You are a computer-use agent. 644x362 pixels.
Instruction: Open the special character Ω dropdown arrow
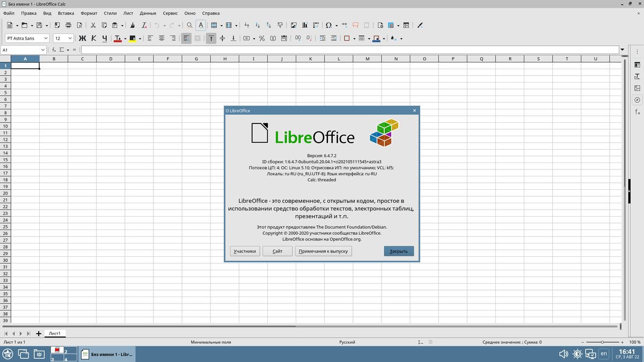(336, 25)
